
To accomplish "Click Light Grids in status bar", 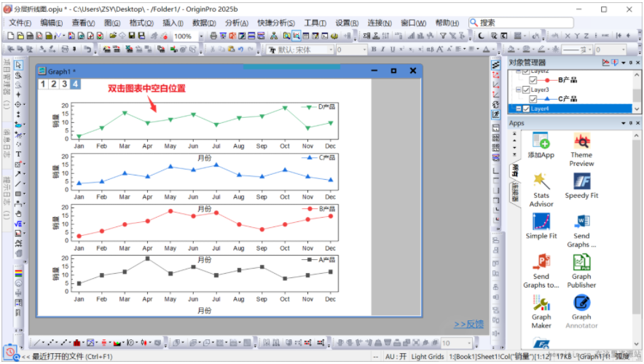I will click(x=428, y=356).
